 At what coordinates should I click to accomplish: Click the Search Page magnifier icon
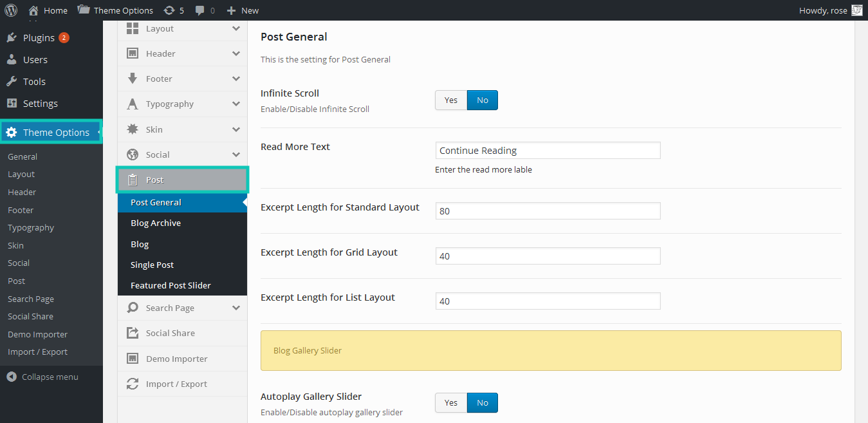click(x=133, y=308)
